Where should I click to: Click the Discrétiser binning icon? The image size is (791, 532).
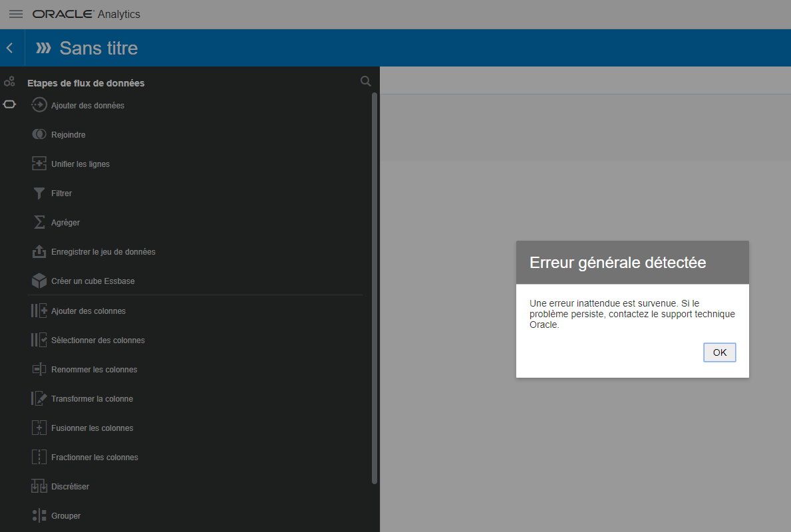[39, 486]
